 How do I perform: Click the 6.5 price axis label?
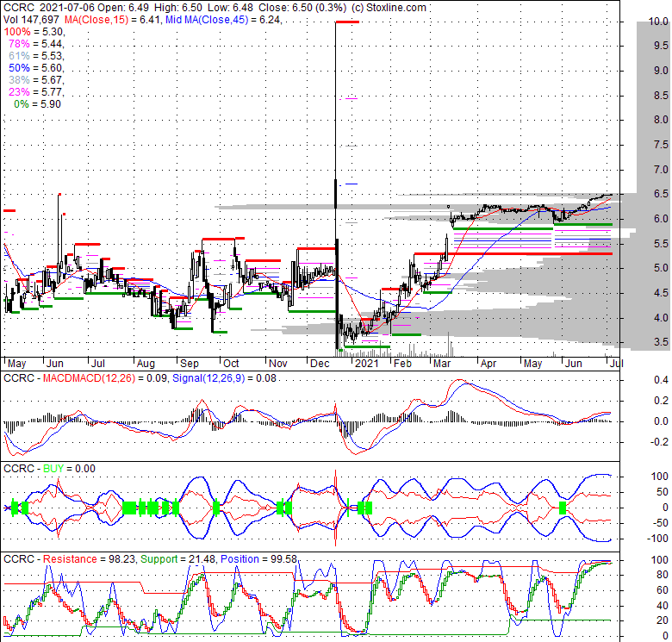pyautogui.click(x=661, y=194)
